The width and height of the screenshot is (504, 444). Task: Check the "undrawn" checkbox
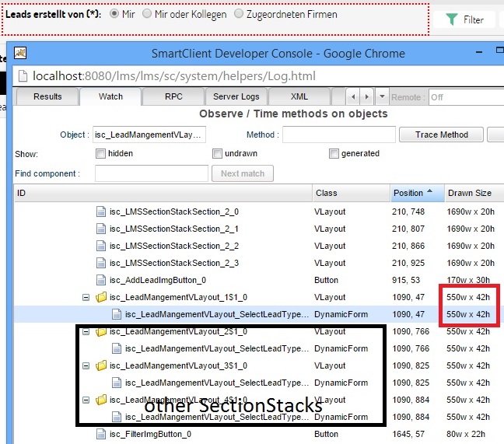pyautogui.click(x=218, y=154)
